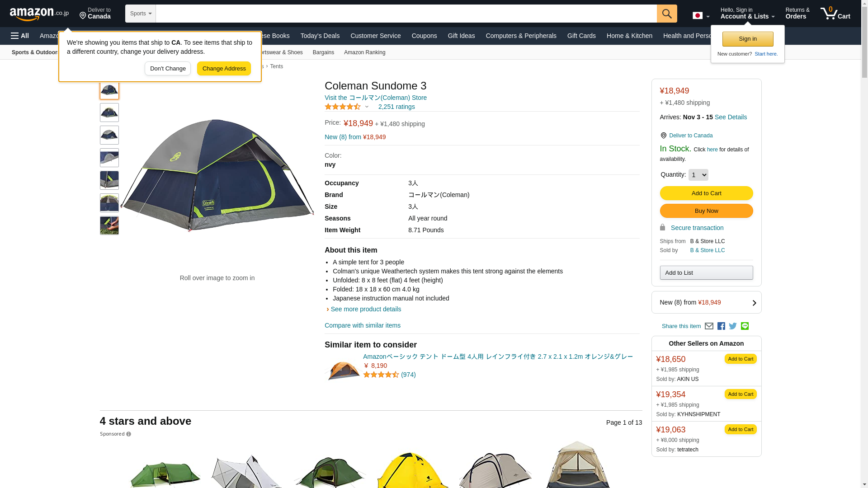Expand the star ratings breakdown arrow

coord(367,107)
